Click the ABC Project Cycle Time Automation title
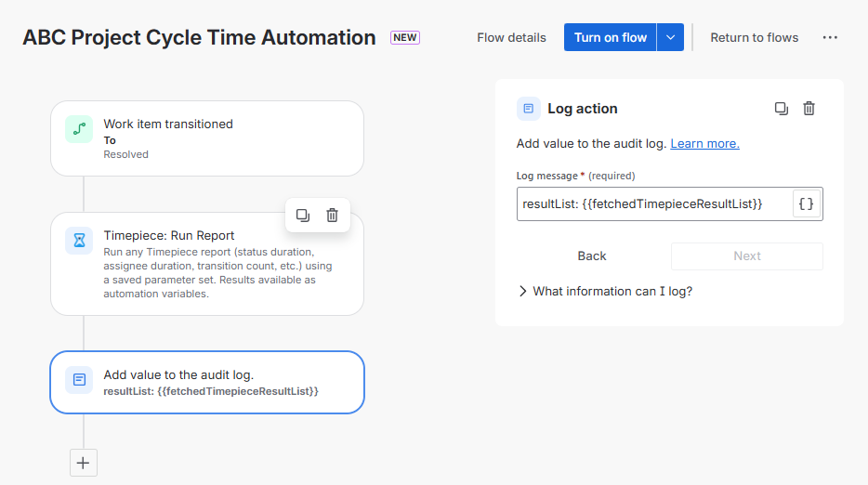 click(x=199, y=38)
